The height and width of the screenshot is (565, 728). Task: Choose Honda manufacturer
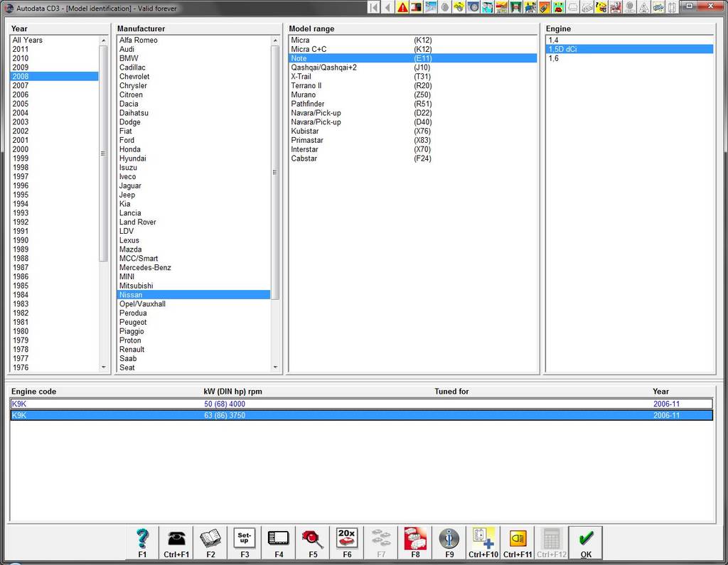coord(193,149)
